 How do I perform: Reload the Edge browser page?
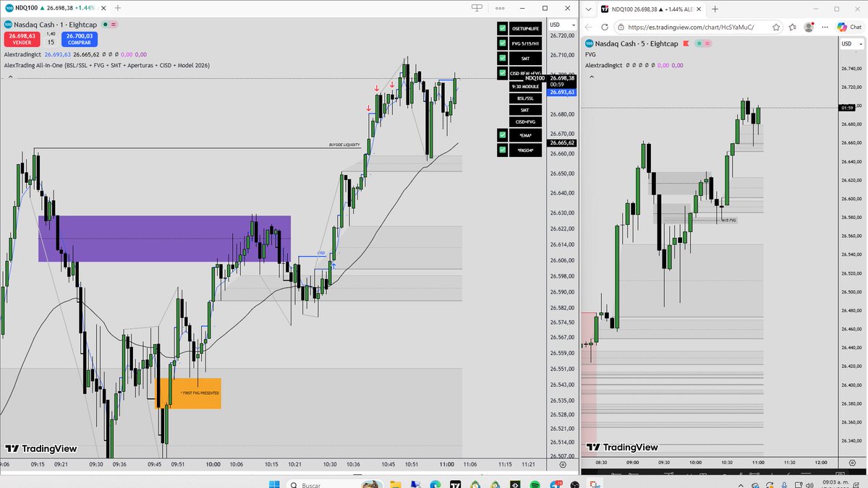coord(605,27)
